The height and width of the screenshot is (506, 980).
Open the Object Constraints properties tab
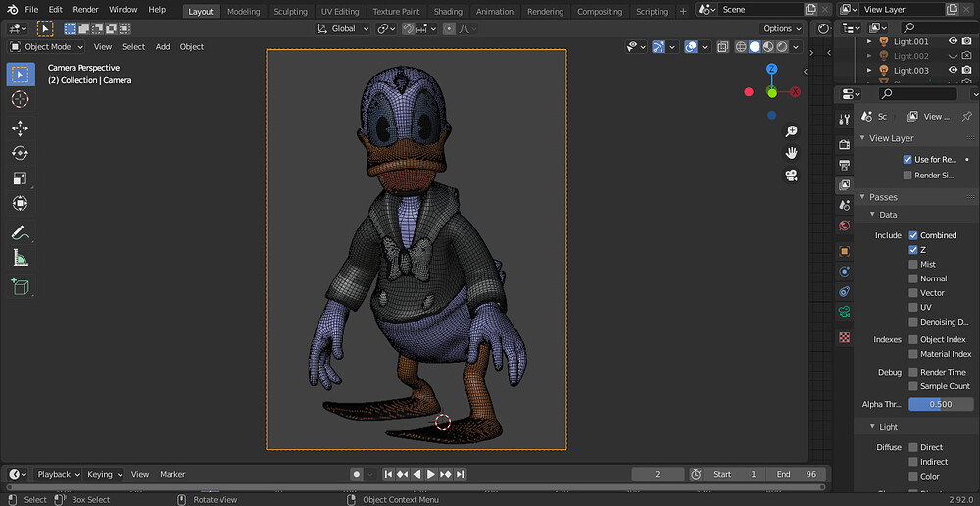pyautogui.click(x=845, y=291)
